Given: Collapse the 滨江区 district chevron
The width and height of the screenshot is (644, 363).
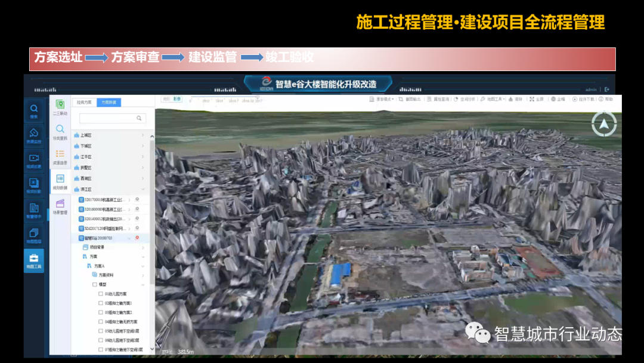Looking at the screenshot, I should click(x=143, y=189).
